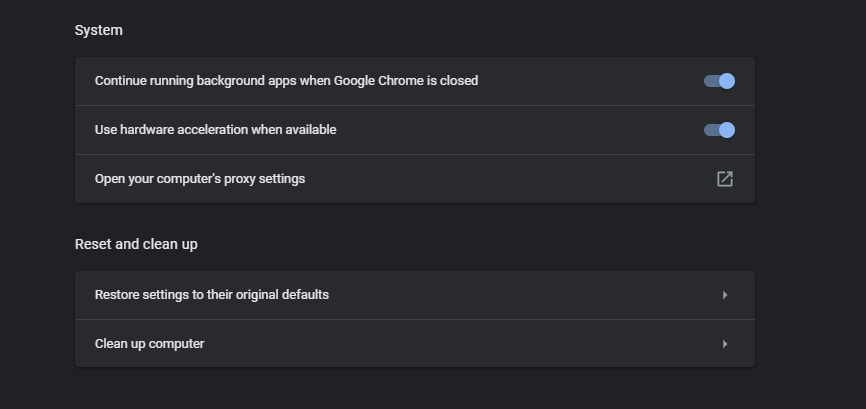The width and height of the screenshot is (866, 409).
Task: Click empty page area below Clean up computer
Action: coord(414,390)
